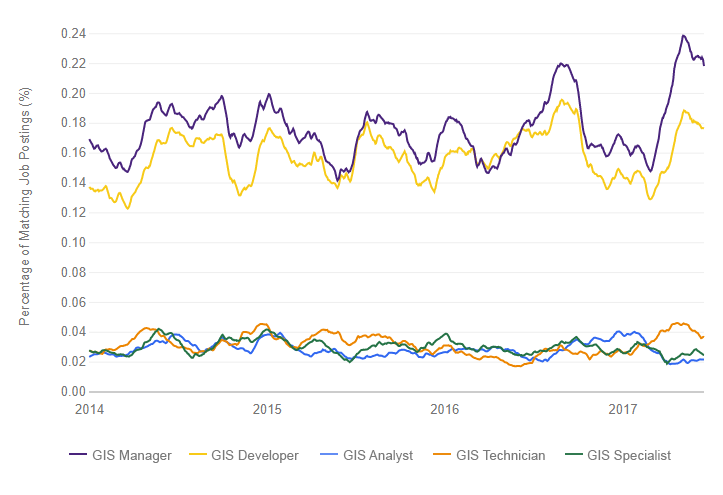Click the 0.00 y-axis tick label
This screenshot has height=495, width=723.
pyautogui.click(x=72, y=391)
